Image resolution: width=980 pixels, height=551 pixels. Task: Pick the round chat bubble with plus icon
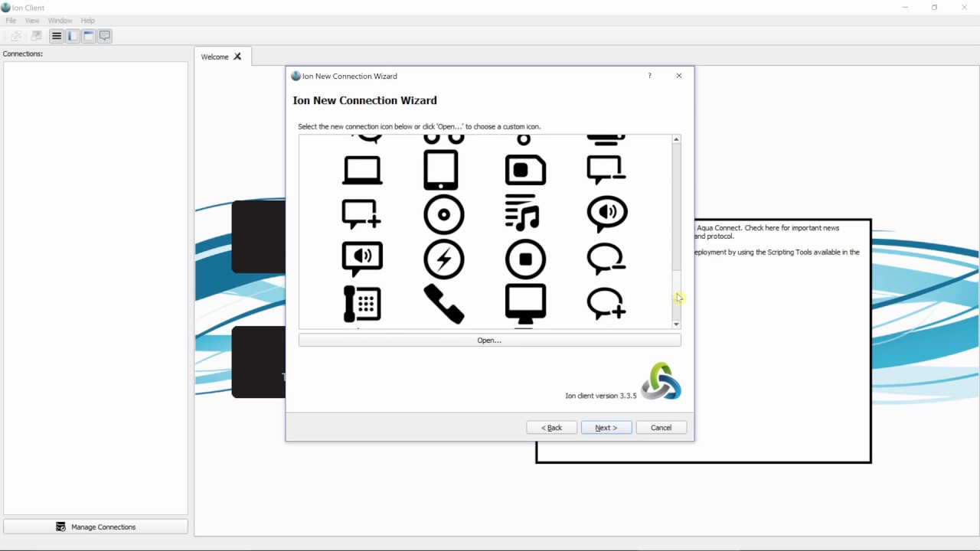606,304
